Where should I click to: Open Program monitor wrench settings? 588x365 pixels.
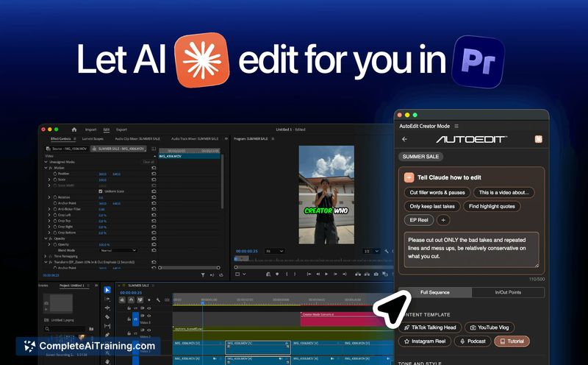[x=387, y=251]
